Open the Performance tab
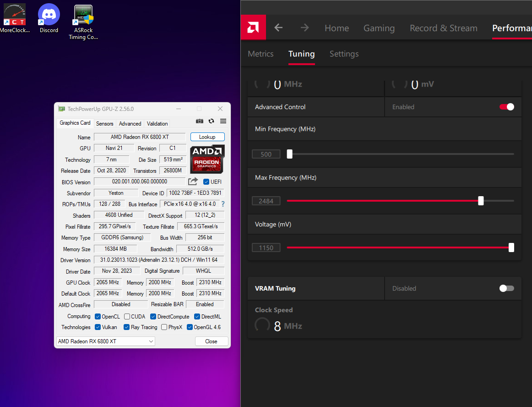 pos(512,28)
